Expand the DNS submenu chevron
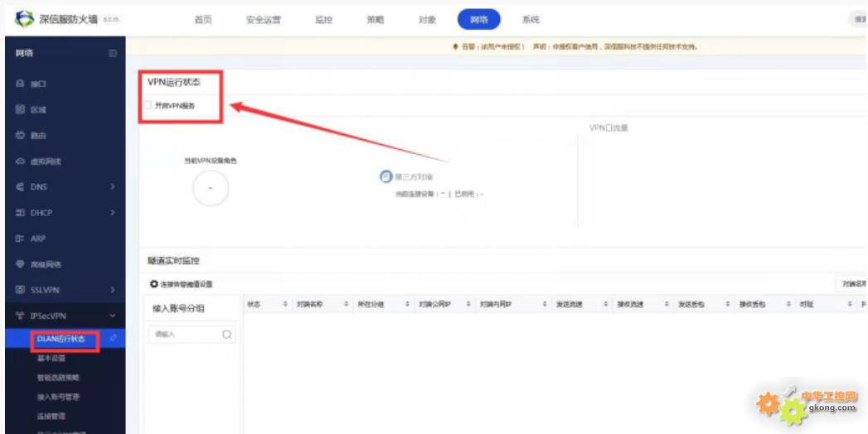This screenshot has width=868, height=434. 113,187
